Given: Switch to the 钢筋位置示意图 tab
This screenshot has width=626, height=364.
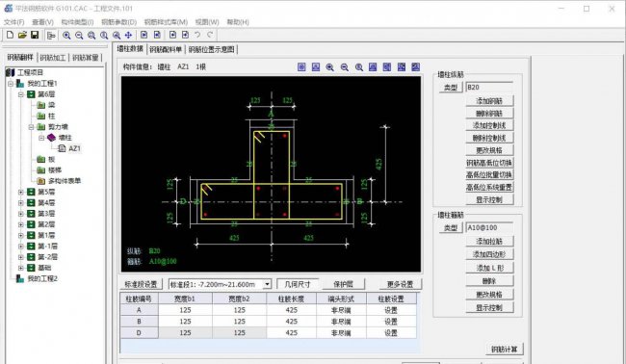Looking at the screenshot, I should pos(212,49).
